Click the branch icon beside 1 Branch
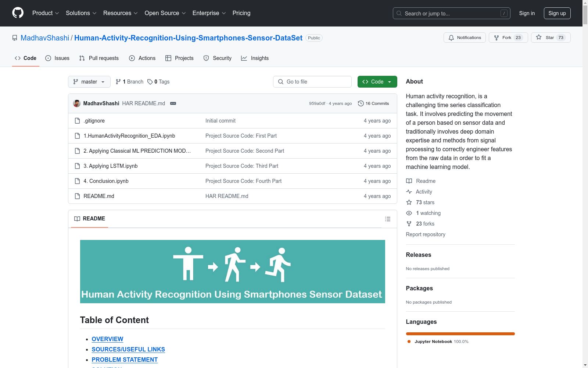This screenshot has width=588, height=368. 118,82
